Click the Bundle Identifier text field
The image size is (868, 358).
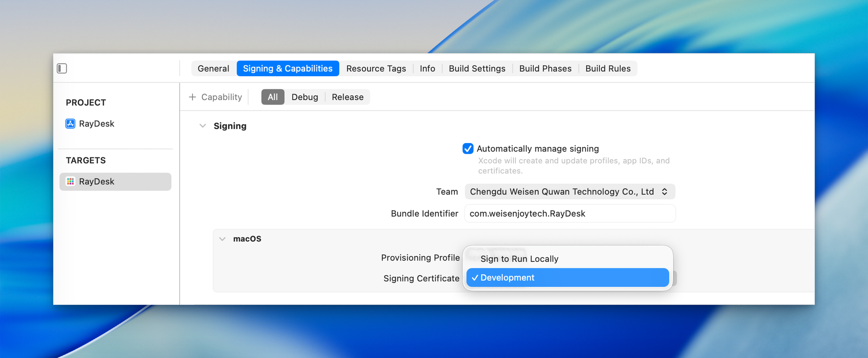pyautogui.click(x=569, y=214)
